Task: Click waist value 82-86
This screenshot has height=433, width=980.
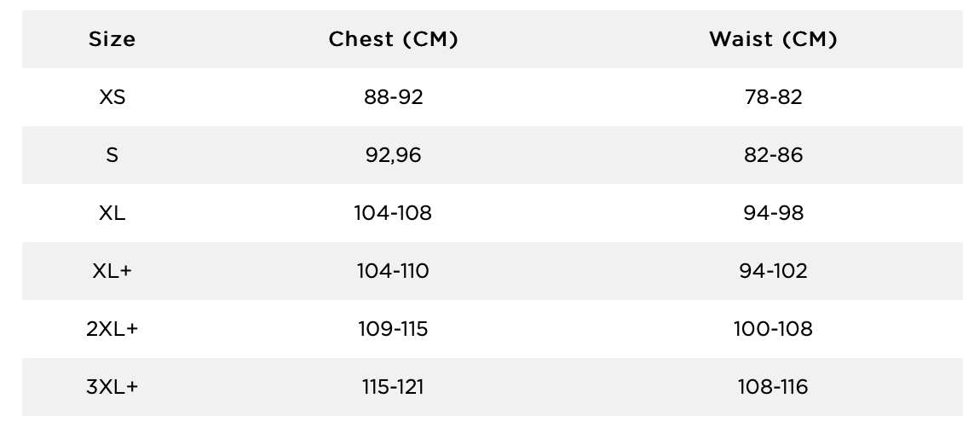Action: [773, 155]
